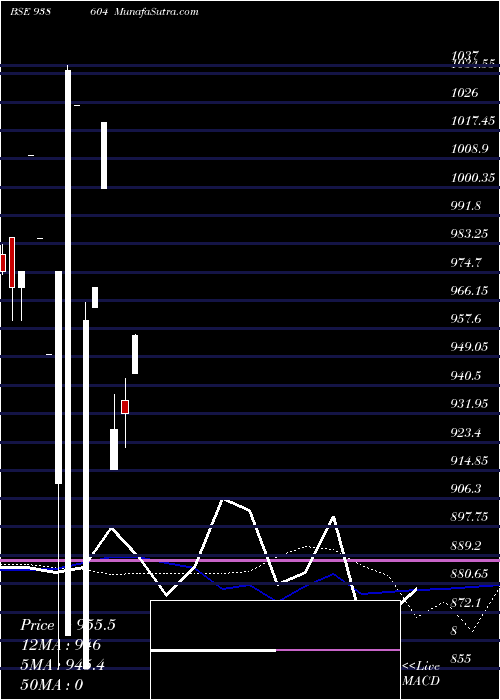Viewport: 500px width, 700px height.
Task: Click the <<Live MACD label
Action: coord(421,673)
